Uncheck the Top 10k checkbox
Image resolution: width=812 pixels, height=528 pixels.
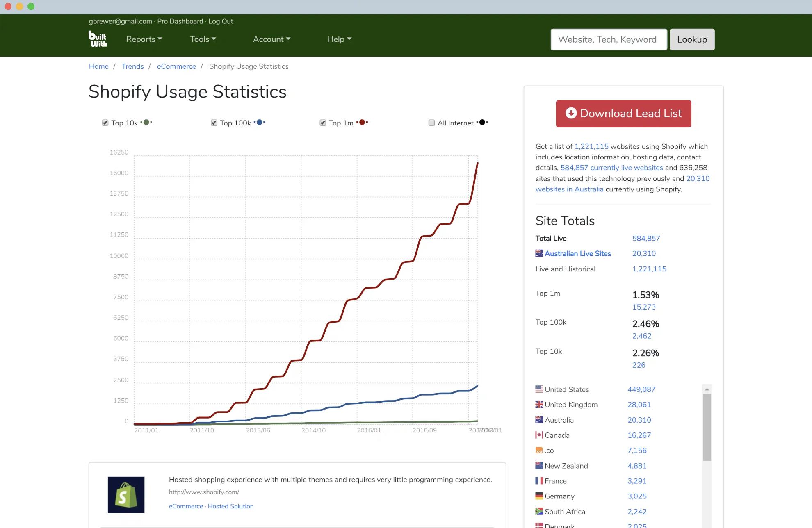click(105, 123)
